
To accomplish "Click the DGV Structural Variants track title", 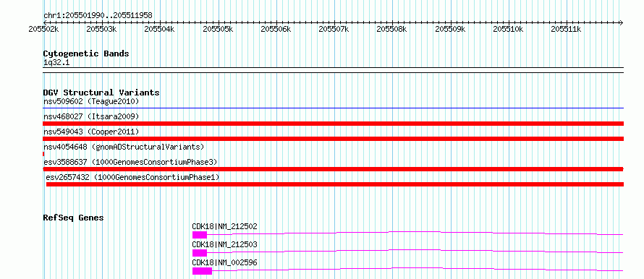I will [101, 93].
